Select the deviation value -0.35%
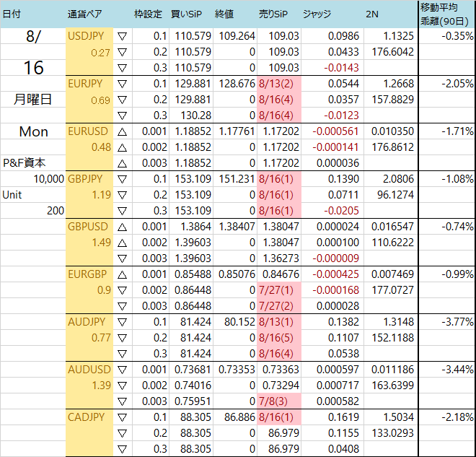The height and width of the screenshot is (457, 476). [x=457, y=36]
